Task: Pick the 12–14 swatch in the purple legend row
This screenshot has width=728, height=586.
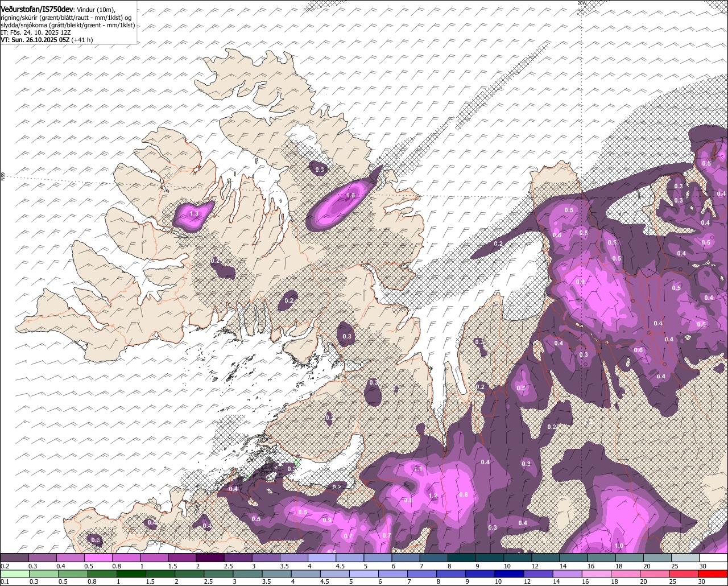Action: coord(546,558)
